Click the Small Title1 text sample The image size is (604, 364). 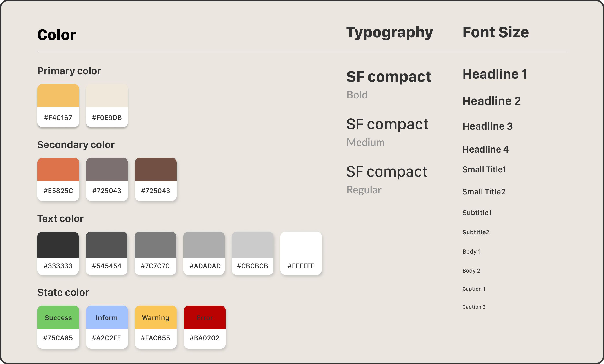click(484, 170)
